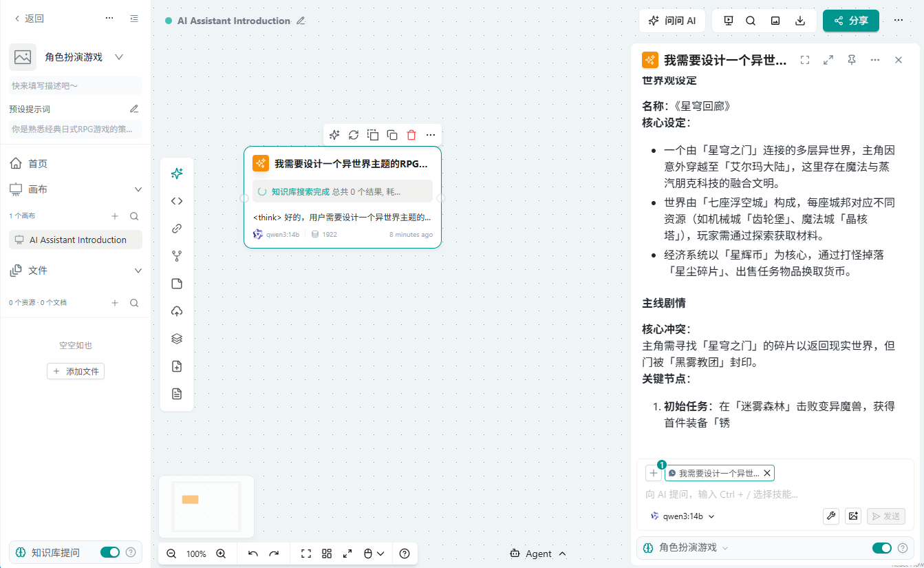
Task: Click the duplicate-selection icon in node toolbar
Action: (x=373, y=135)
